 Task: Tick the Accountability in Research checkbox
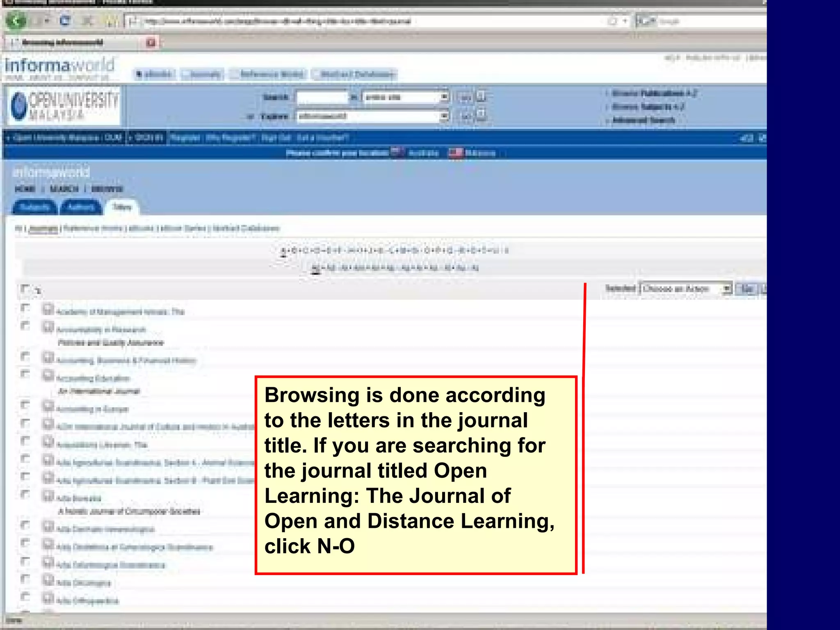pyautogui.click(x=25, y=326)
